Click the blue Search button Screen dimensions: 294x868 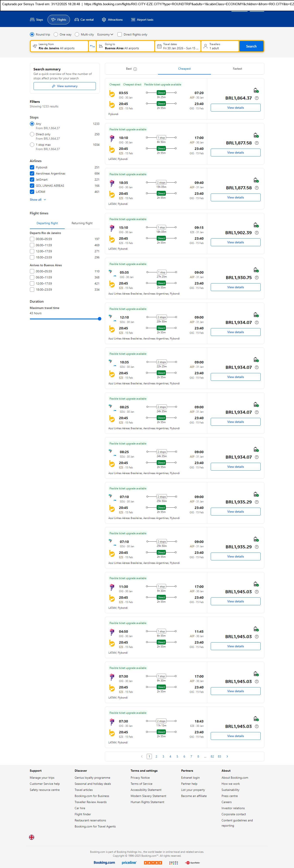[251, 46]
